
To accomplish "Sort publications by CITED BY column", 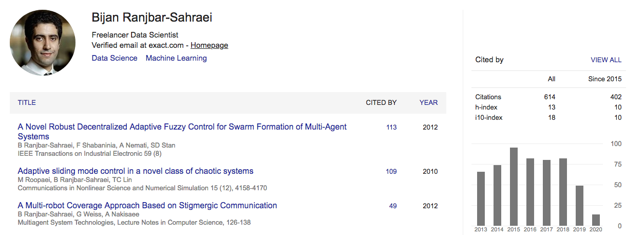I will pyautogui.click(x=381, y=102).
